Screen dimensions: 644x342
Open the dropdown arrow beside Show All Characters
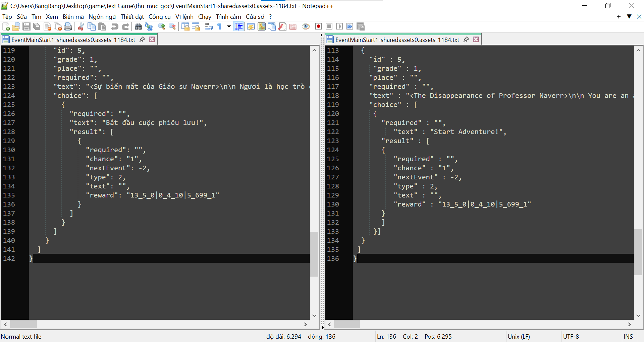coord(229,26)
